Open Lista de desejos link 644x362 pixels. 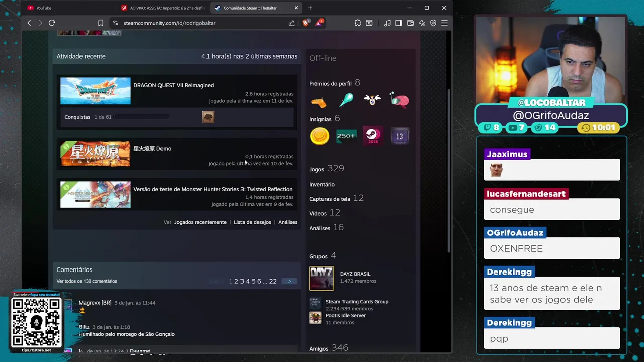pyautogui.click(x=253, y=222)
